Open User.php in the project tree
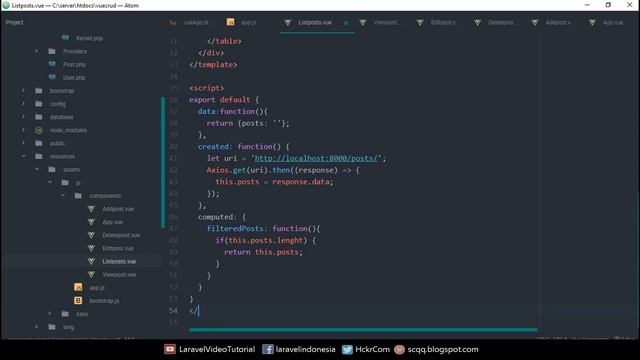 (x=74, y=78)
